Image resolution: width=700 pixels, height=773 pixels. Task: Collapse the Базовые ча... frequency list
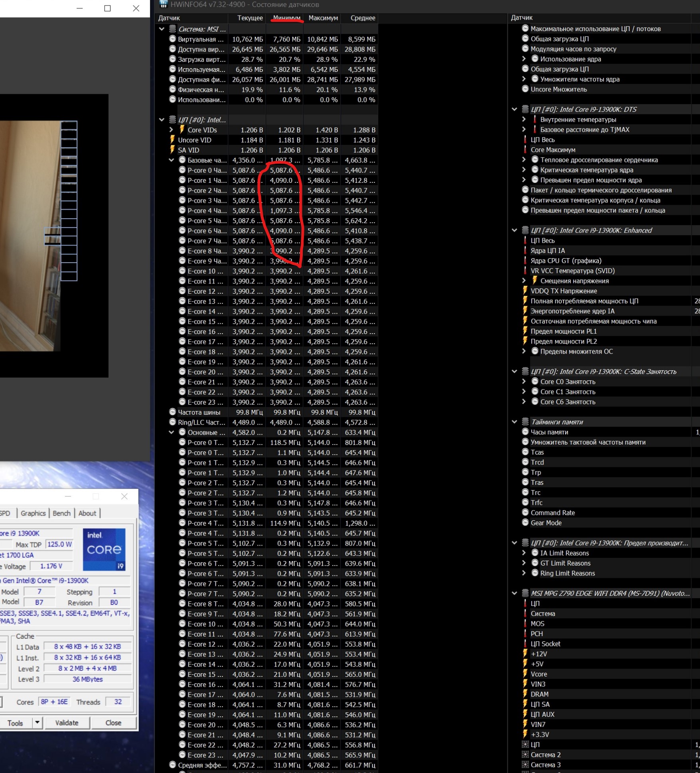(171, 160)
